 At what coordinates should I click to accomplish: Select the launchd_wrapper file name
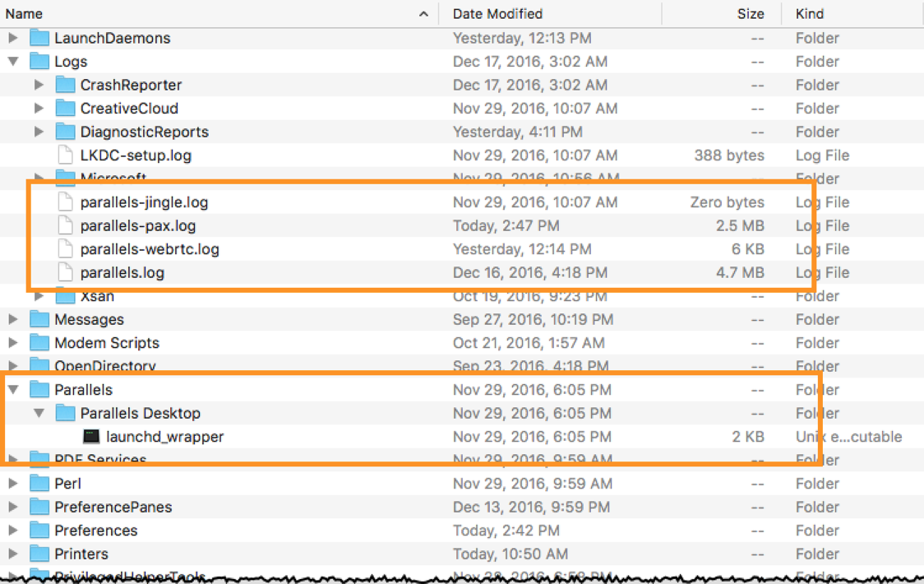[x=165, y=437]
